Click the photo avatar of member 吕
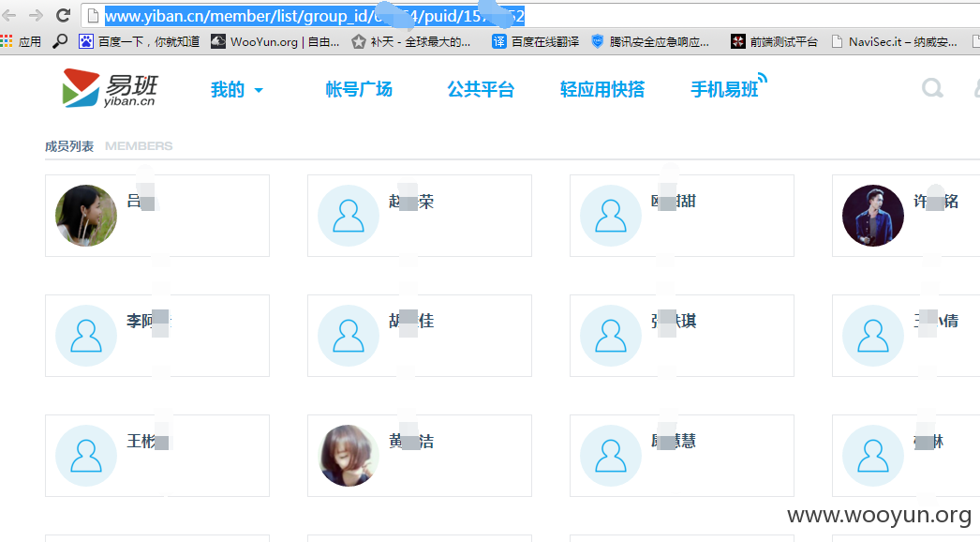 pyautogui.click(x=86, y=216)
